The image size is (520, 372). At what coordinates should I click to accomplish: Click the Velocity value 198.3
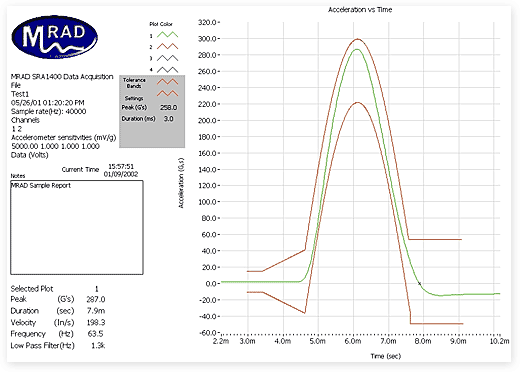[96, 323]
